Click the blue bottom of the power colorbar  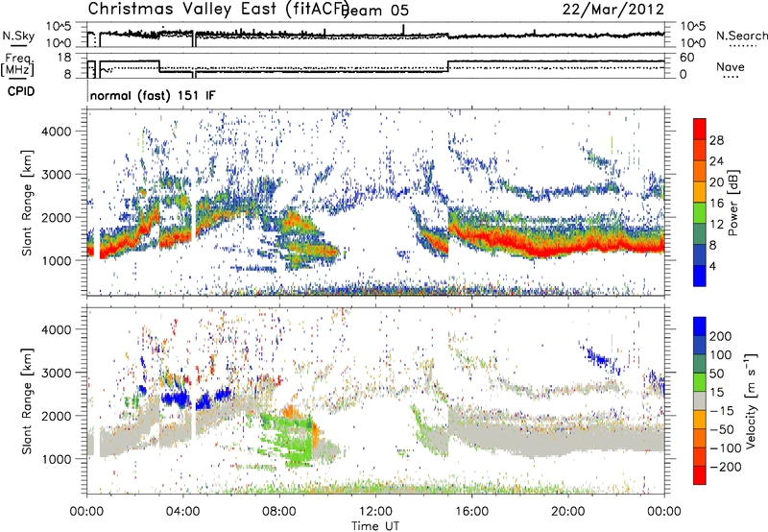click(700, 276)
